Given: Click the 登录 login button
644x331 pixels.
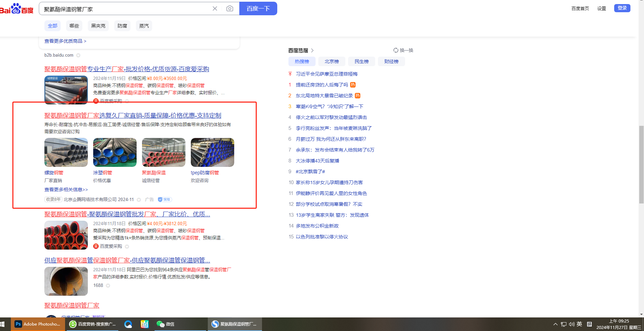Looking at the screenshot, I should pos(622,8).
